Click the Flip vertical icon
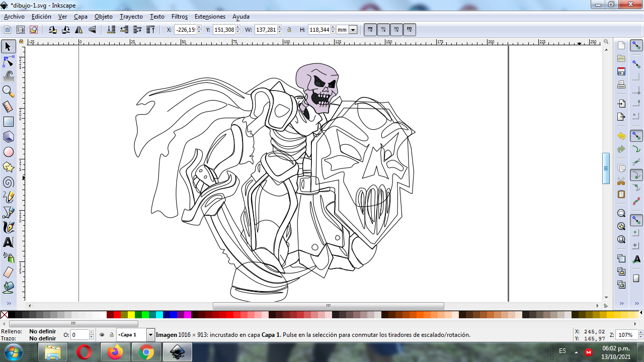 (92, 30)
